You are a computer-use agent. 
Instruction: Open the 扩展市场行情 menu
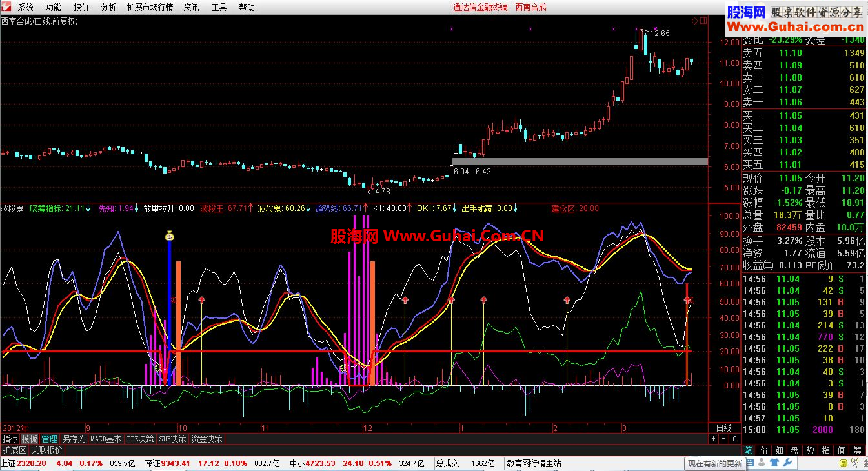click(150, 7)
